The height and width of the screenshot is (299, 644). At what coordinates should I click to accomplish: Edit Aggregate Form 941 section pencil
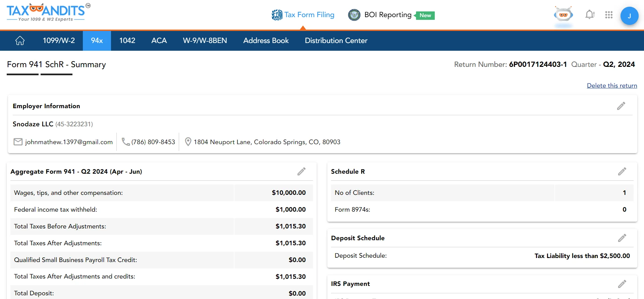click(301, 172)
